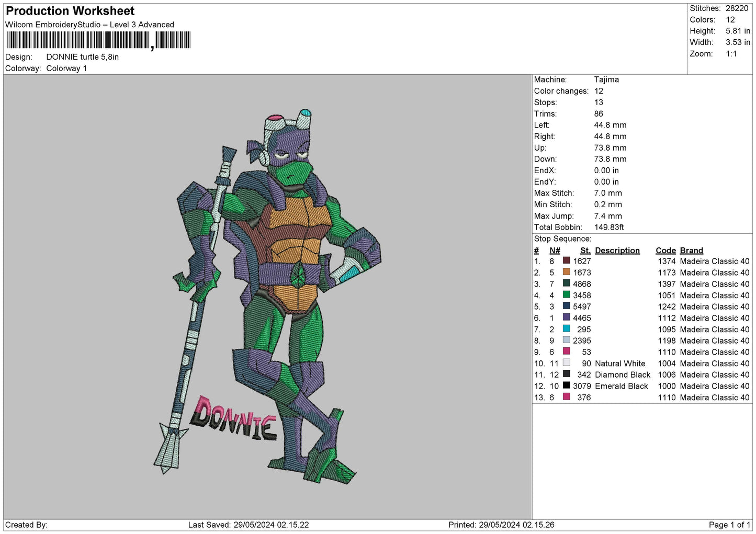756x534 pixels.
Task: Choose the light blue swatch, code 1198
Action: click(566, 340)
